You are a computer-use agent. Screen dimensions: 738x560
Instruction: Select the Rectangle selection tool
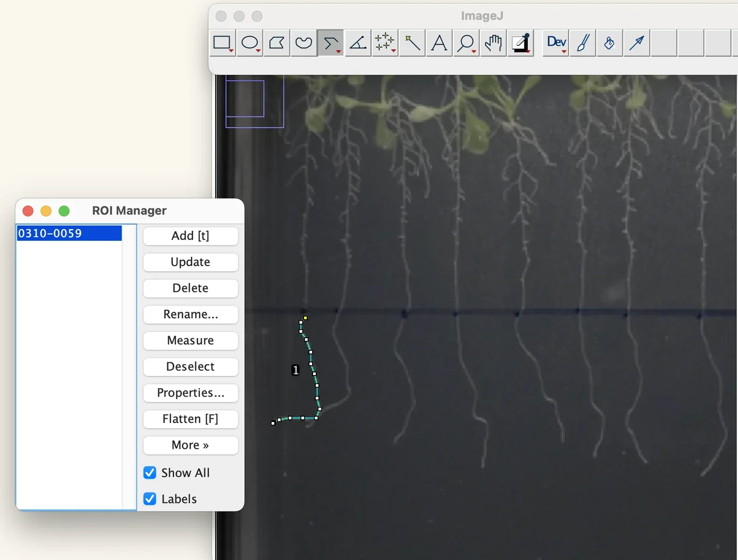(x=222, y=43)
